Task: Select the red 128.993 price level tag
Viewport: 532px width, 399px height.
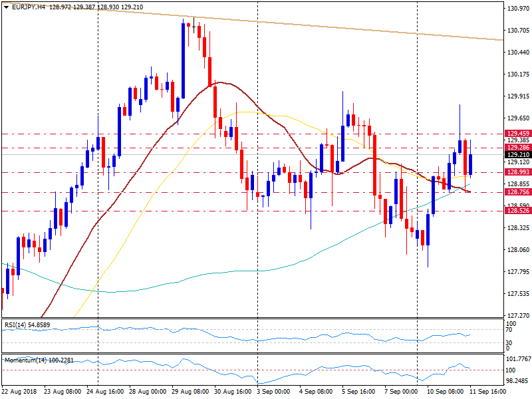Action: [x=517, y=172]
